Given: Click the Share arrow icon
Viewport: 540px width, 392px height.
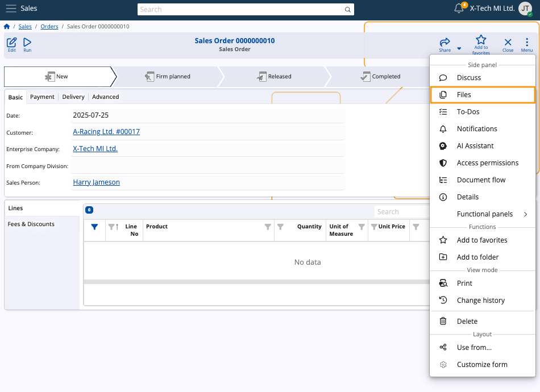Looking at the screenshot, I should 445,43.
